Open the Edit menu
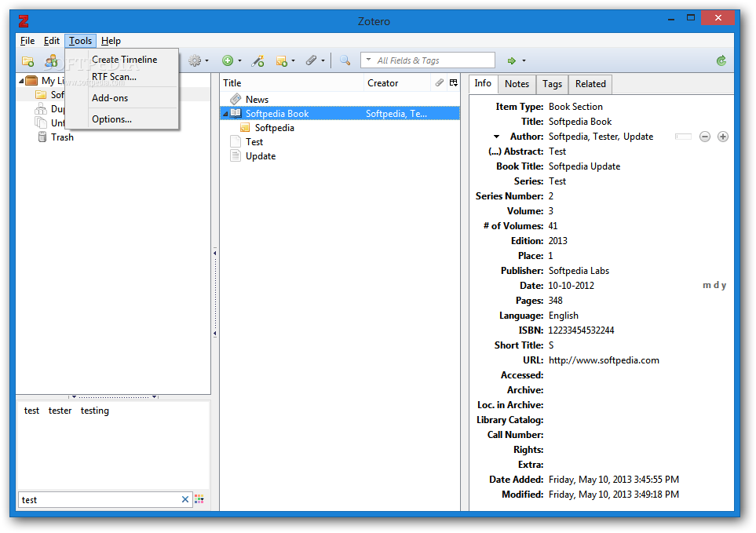This screenshot has height=533, width=756. click(52, 41)
